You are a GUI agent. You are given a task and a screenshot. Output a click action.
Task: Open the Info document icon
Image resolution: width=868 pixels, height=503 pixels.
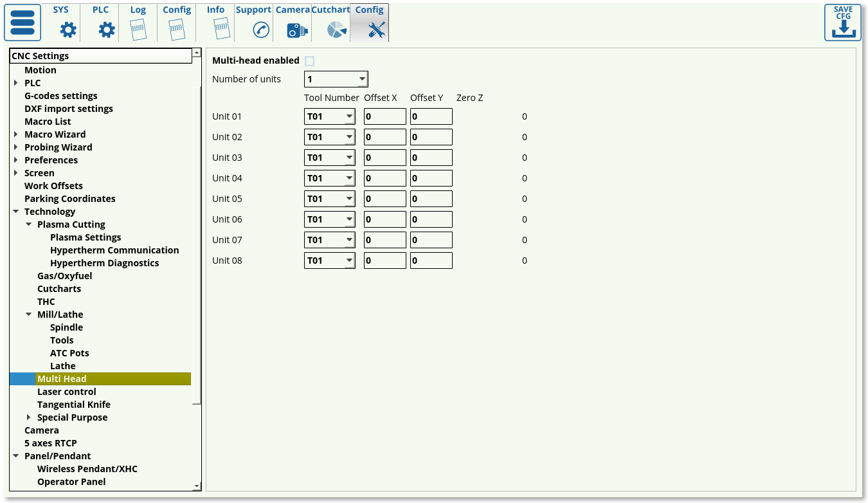click(x=221, y=30)
